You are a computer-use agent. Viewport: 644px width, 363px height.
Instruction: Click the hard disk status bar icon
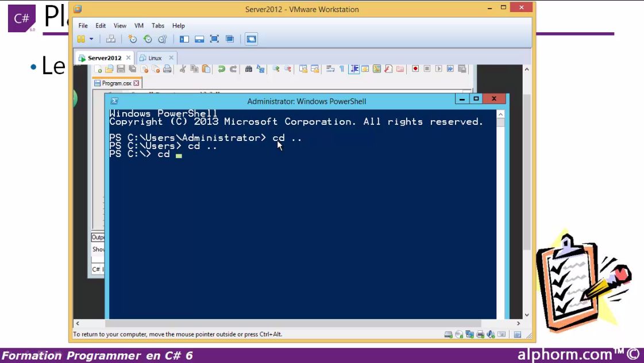(449, 335)
